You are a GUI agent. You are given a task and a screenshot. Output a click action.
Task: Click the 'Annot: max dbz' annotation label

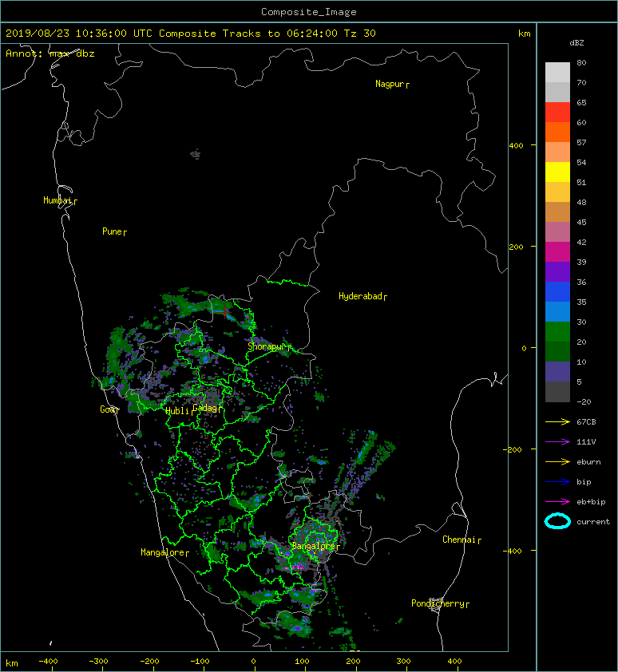[50, 53]
